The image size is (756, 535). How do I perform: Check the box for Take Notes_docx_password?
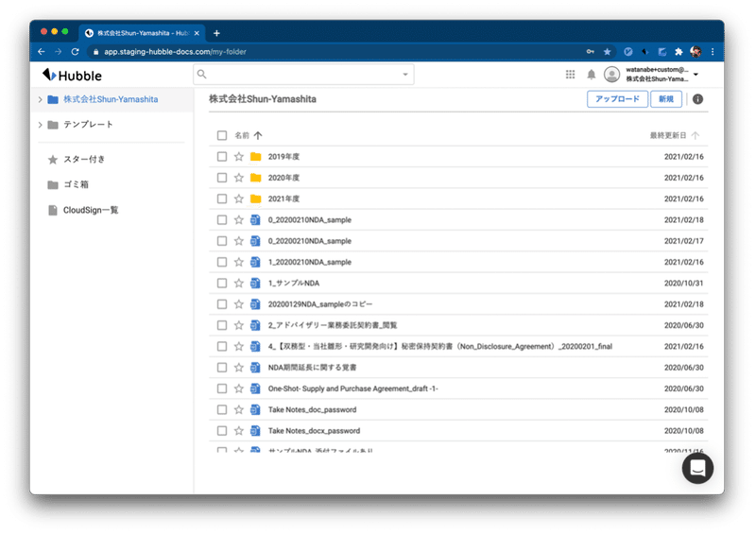coord(222,431)
